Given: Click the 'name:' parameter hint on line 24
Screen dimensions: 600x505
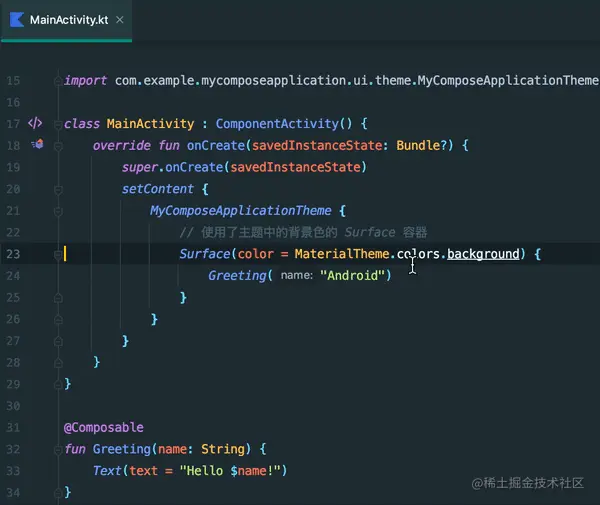Looking at the screenshot, I should pos(297,275).
